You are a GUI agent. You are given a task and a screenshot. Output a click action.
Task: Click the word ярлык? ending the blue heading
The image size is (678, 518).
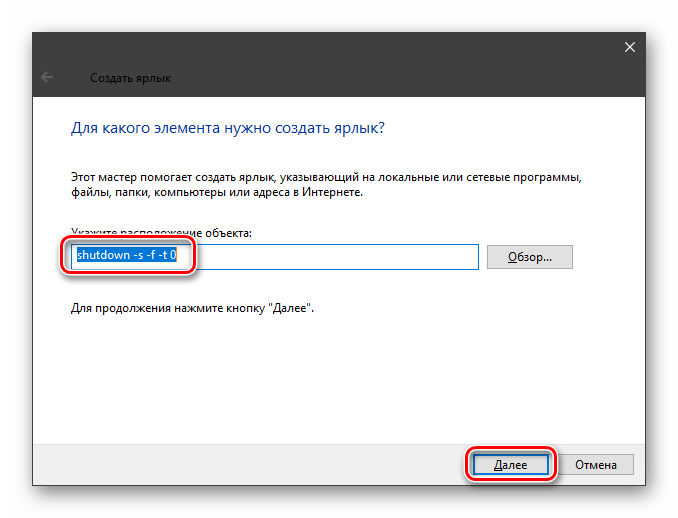pyautogui.click(x=359, y=128)
